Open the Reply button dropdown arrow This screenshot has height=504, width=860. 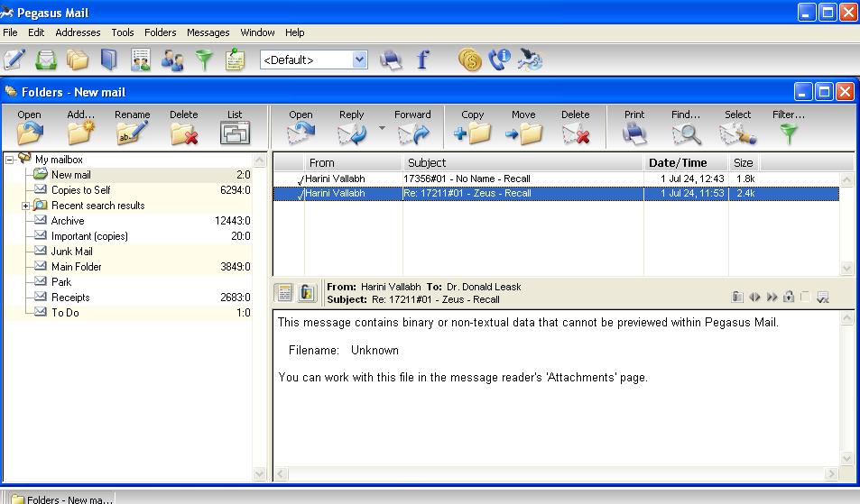[x=381, y=129]
